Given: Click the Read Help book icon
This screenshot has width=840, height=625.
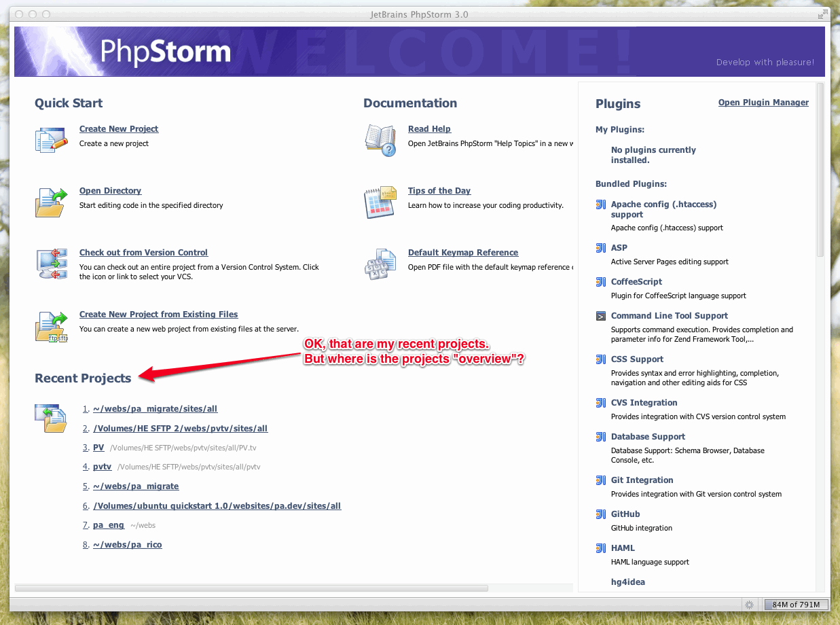Looking at the screenshot, I should point(380,140).
